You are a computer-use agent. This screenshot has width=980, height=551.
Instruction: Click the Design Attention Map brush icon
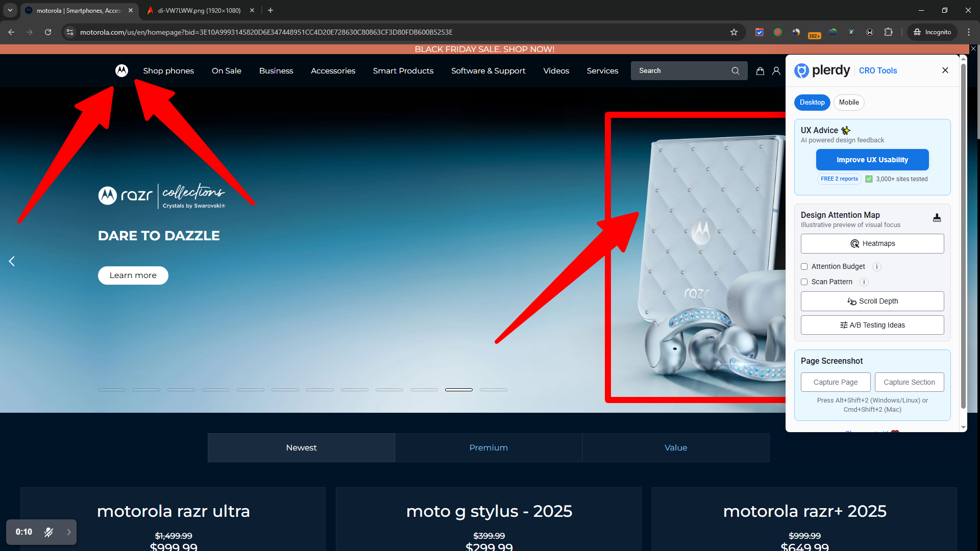point(937,218)
